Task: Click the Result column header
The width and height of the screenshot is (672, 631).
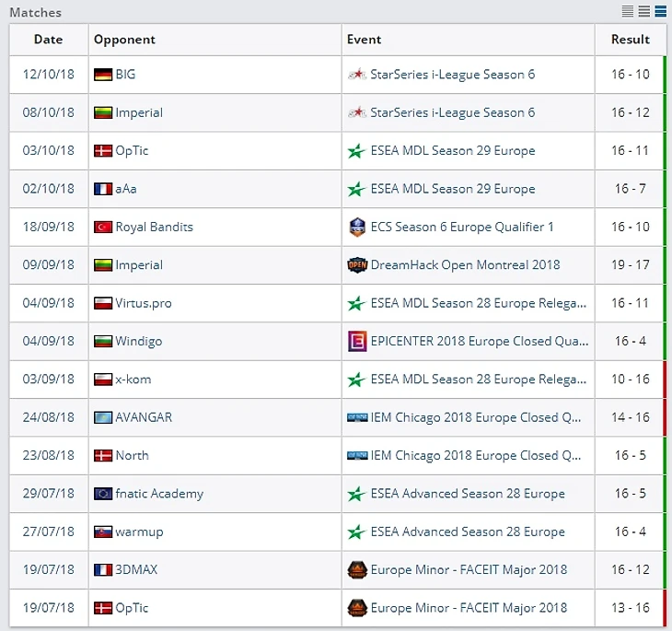Action: point(630,40)
